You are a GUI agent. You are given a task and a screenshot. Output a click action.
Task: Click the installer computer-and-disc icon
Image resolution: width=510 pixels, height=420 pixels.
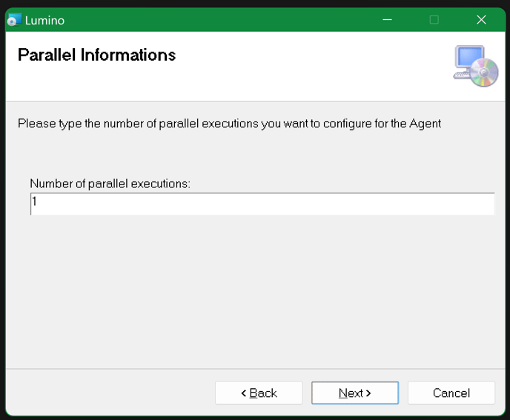point(475,66)
